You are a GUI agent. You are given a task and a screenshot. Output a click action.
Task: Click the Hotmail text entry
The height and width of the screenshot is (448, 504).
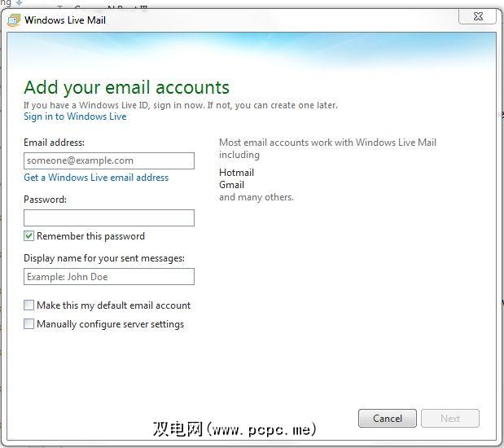point(236,173)
